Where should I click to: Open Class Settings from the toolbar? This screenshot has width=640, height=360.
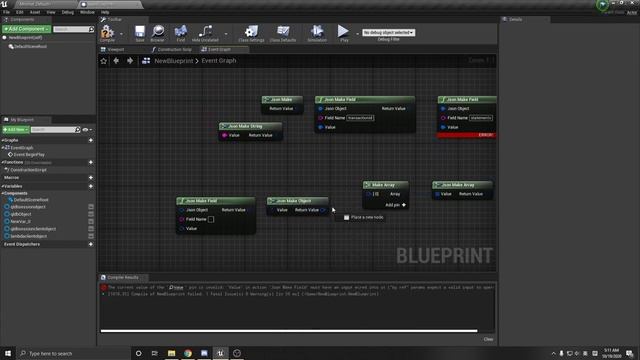point(251,33)
